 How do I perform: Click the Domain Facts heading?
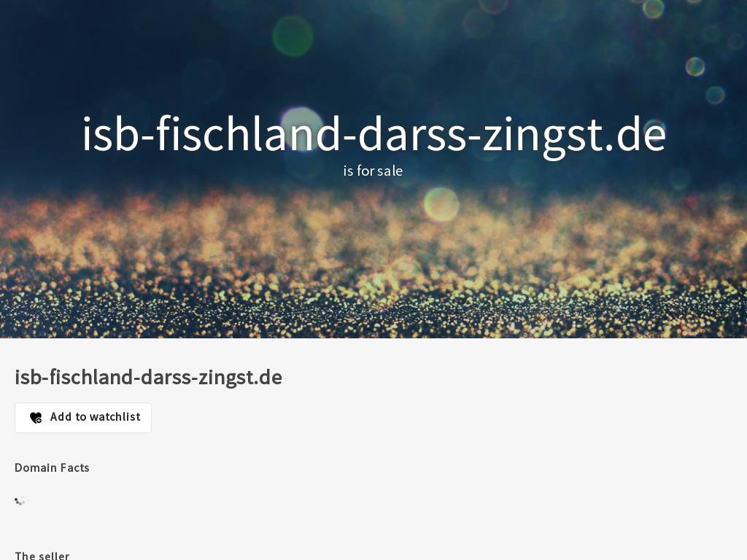(x=52, y=467)
